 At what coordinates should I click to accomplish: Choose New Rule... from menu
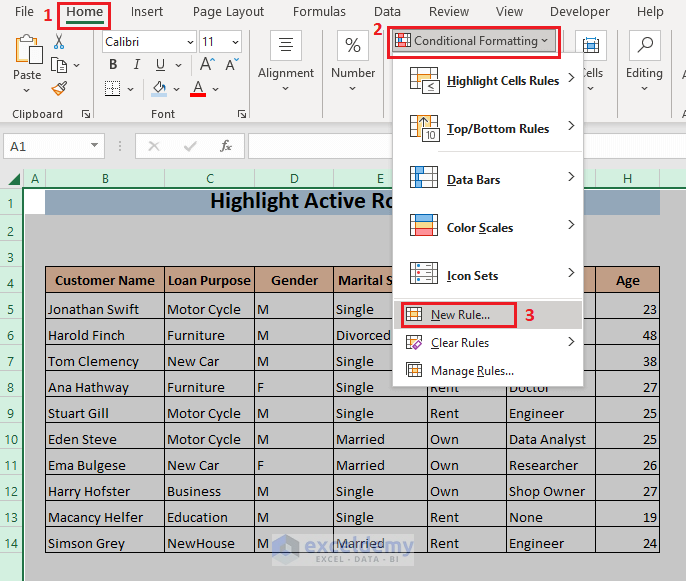click(460, 315)
